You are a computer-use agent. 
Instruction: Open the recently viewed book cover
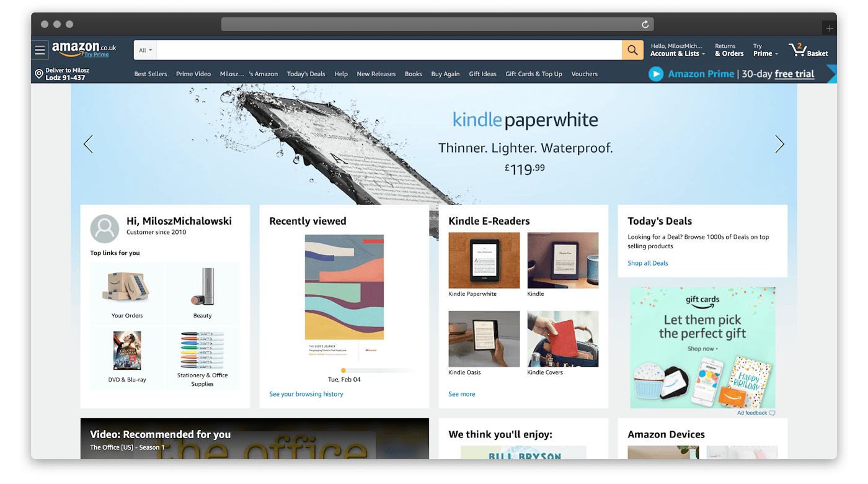(344, 297)
